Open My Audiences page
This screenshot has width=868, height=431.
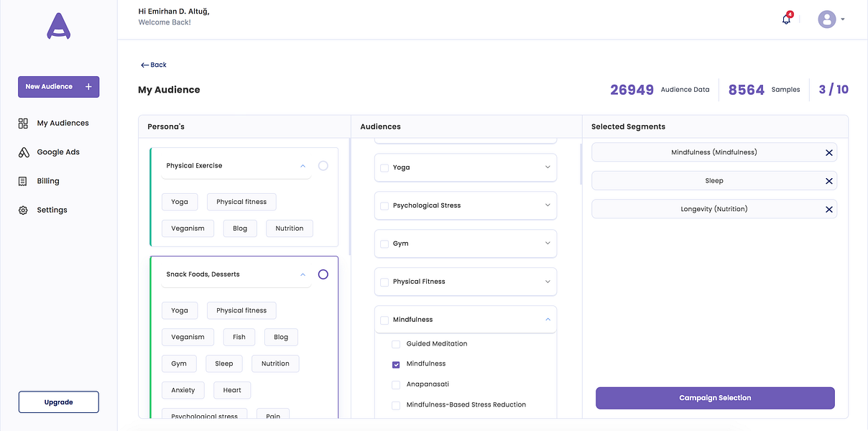[63, 124]
